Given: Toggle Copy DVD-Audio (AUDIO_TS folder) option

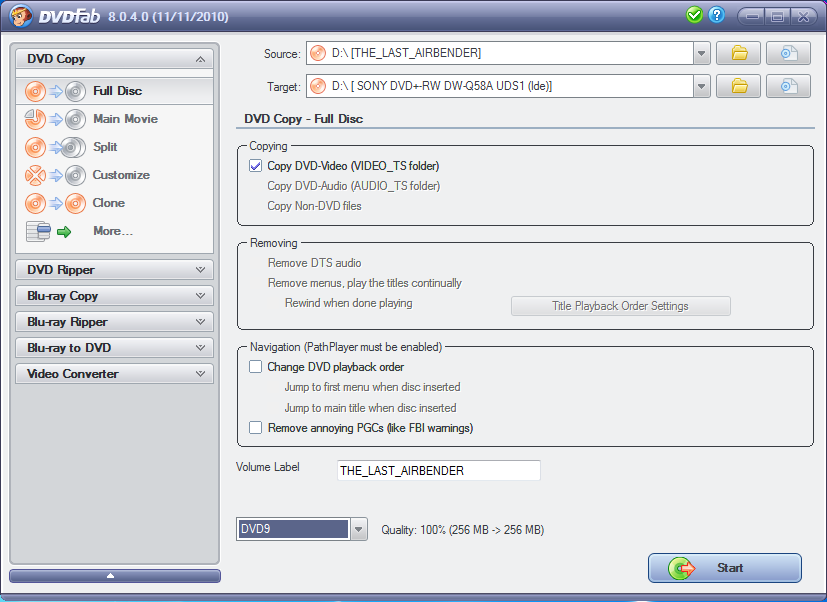Looking at the screenshot, I should [x=353, y=186].
